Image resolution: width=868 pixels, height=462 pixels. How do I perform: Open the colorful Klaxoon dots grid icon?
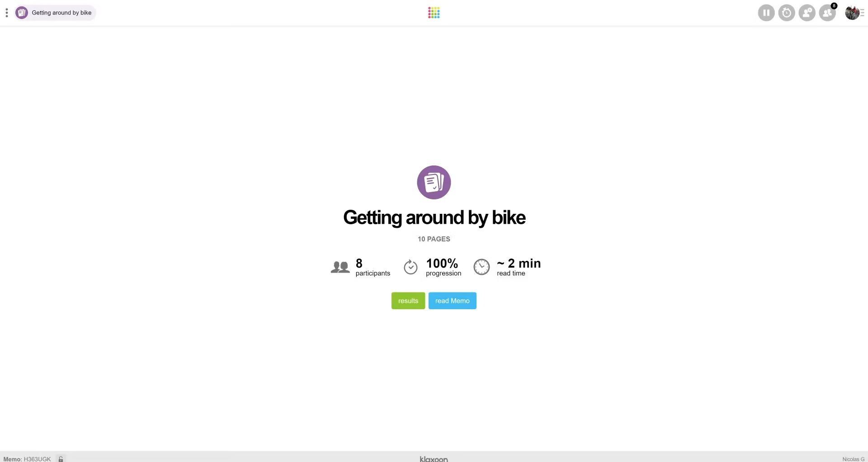(434, 13)
